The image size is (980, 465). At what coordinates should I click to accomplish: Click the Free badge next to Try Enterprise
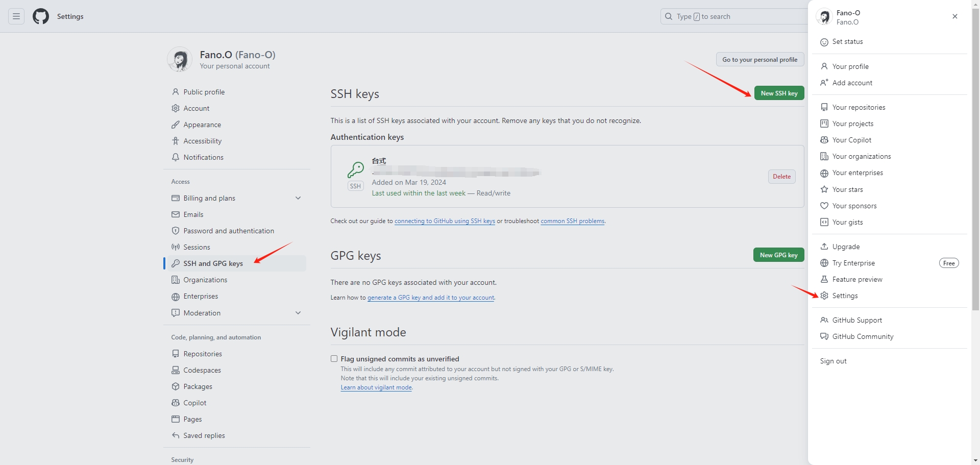click(x=949, y=263)
